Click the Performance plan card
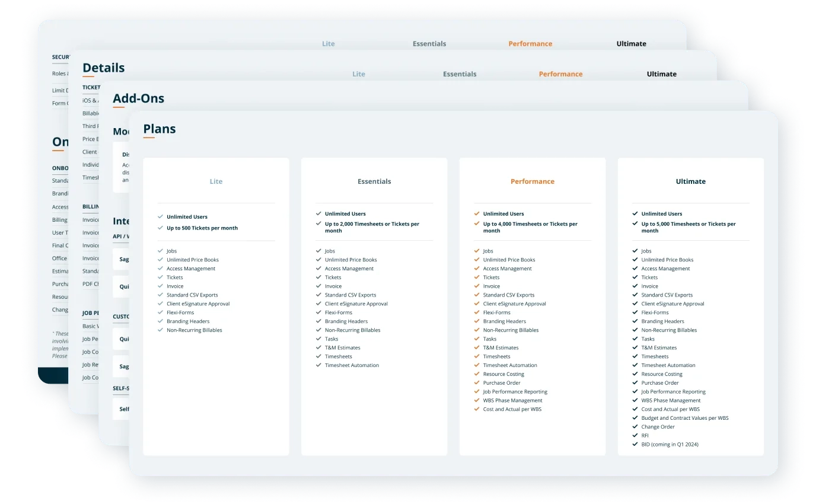This screenshot has height=504, width=816. click(532, 305)
